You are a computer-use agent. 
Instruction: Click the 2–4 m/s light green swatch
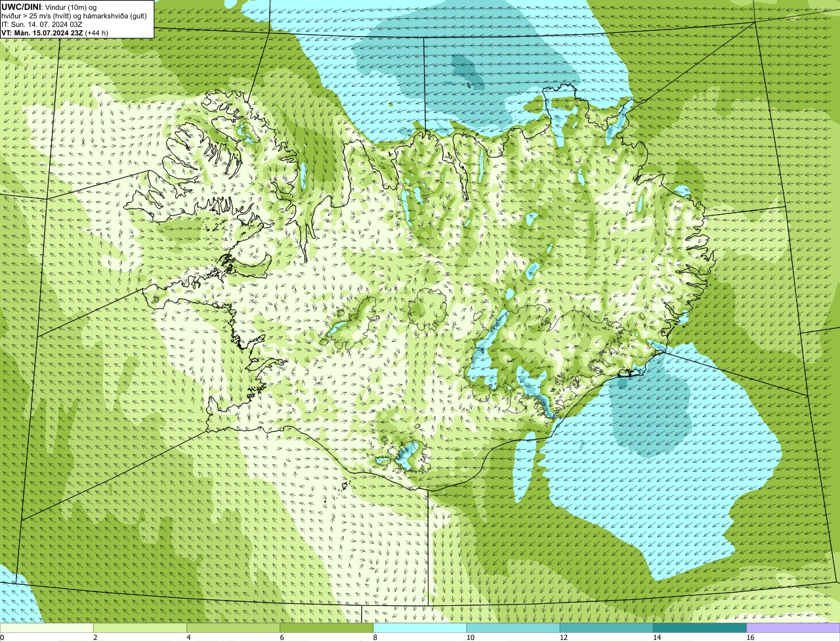140,628
